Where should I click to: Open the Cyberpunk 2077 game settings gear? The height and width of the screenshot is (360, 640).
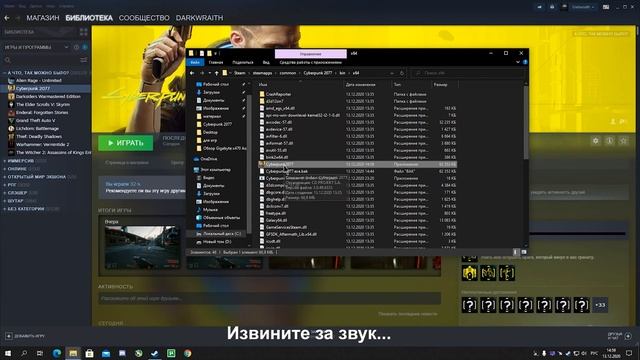(596, 141)
